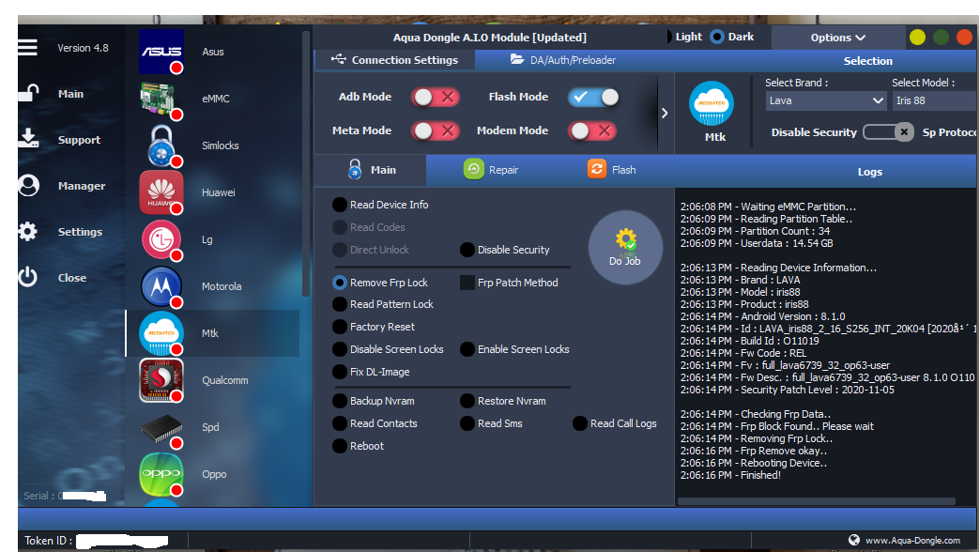The image size is (980, 552).
Task: Select the Lg brand icon
Action: click(161, 239)
